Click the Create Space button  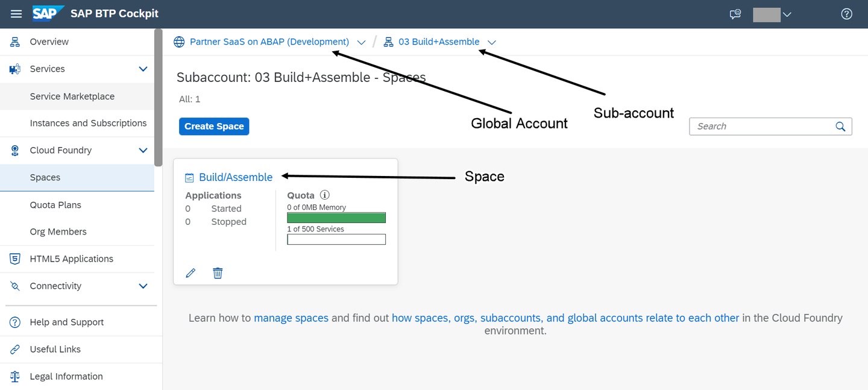point(214,126)
